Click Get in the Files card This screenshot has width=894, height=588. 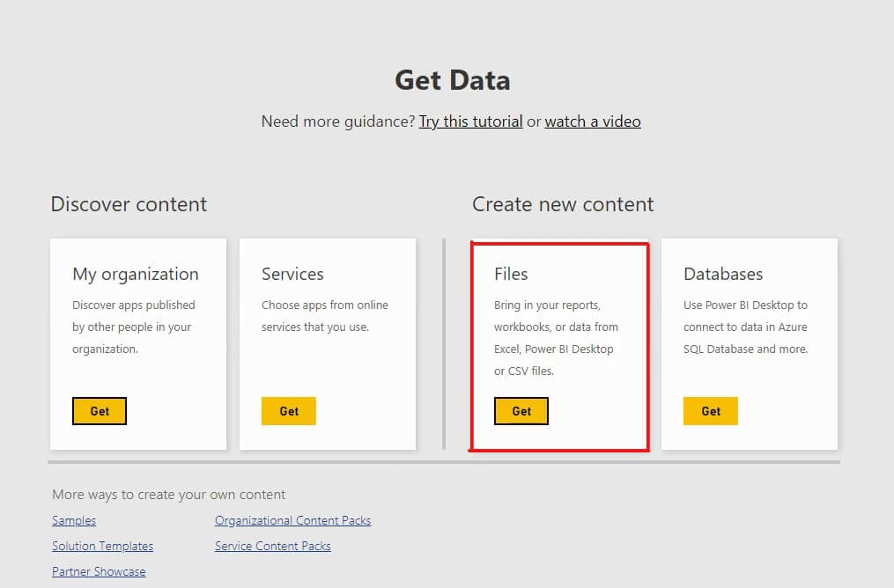tap(521, 411)
